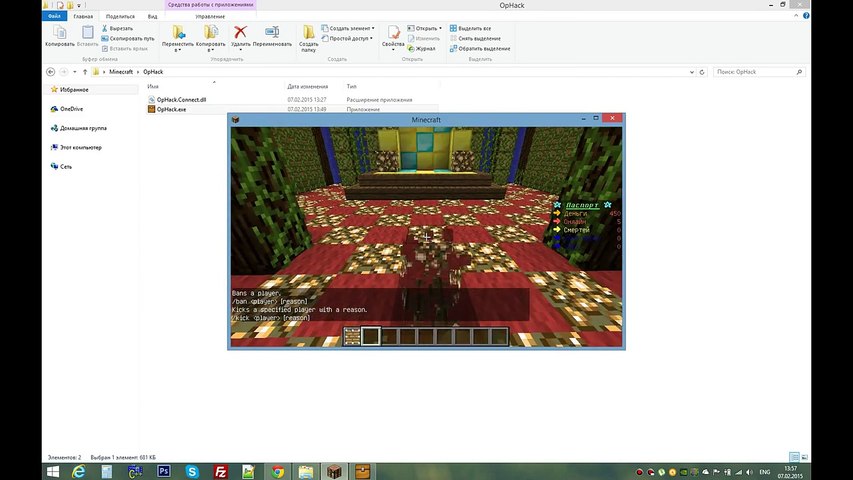The width and height of the screenshot is (853, 480).
Task: Click the chest icon on the taskbar
Action: coord(362,472)
